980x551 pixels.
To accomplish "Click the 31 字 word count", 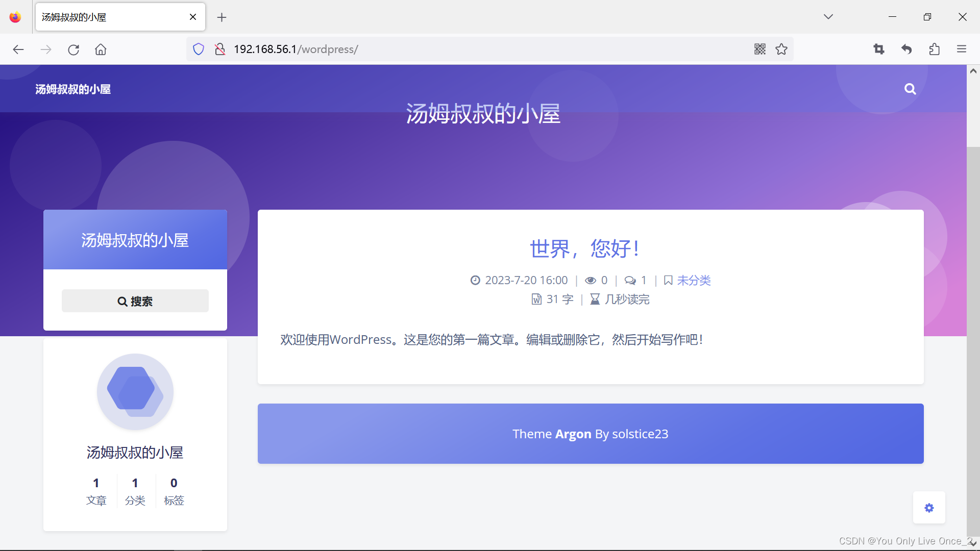I will (560, 299).
